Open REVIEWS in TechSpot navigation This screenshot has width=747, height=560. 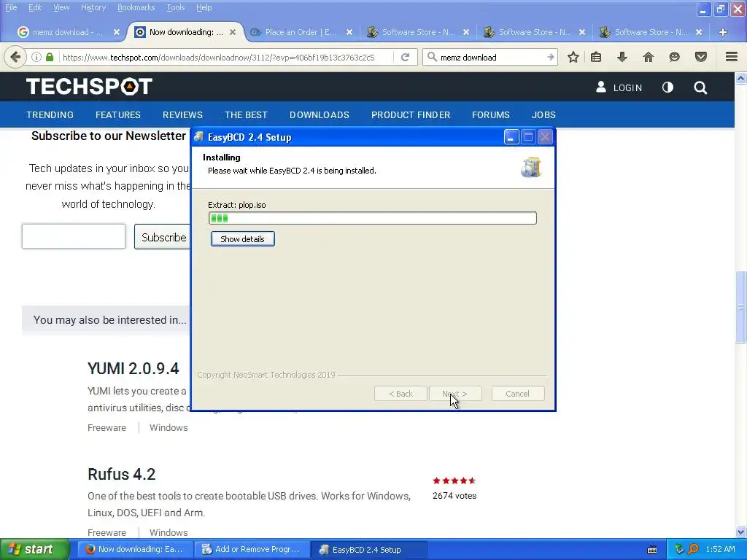pos(182,114)
